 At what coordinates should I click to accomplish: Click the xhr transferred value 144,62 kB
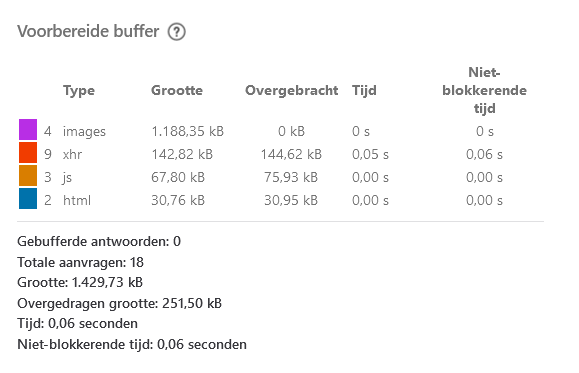[291, 154]
